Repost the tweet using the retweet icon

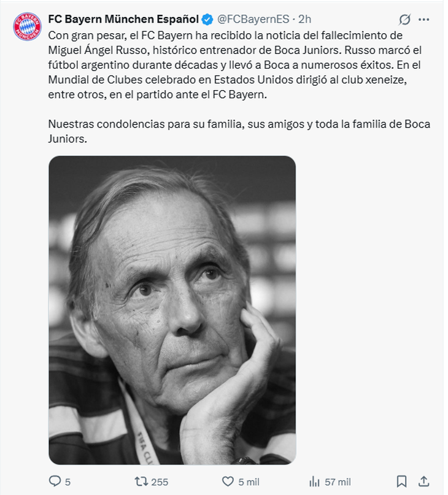140,481
